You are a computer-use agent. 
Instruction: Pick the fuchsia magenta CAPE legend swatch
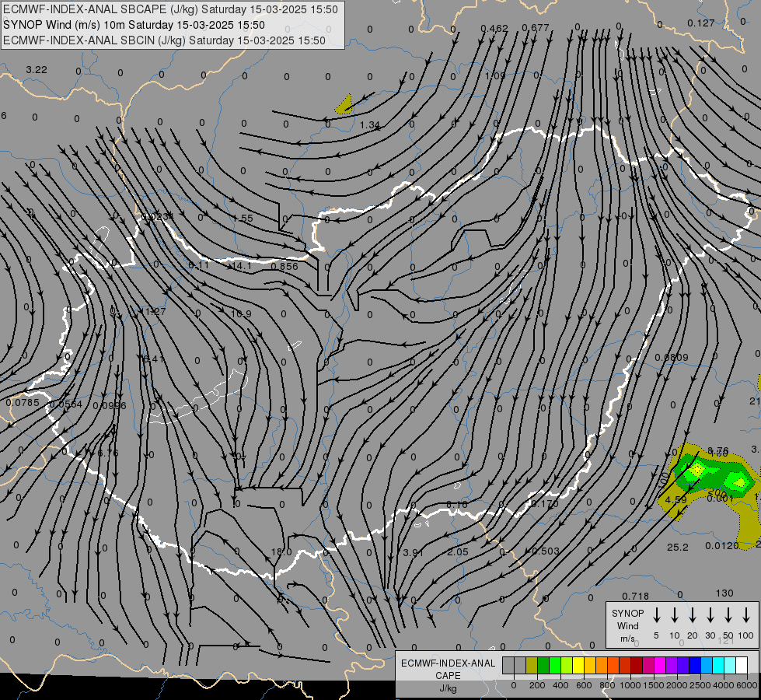pyautogui.click(x=660, y=666)
